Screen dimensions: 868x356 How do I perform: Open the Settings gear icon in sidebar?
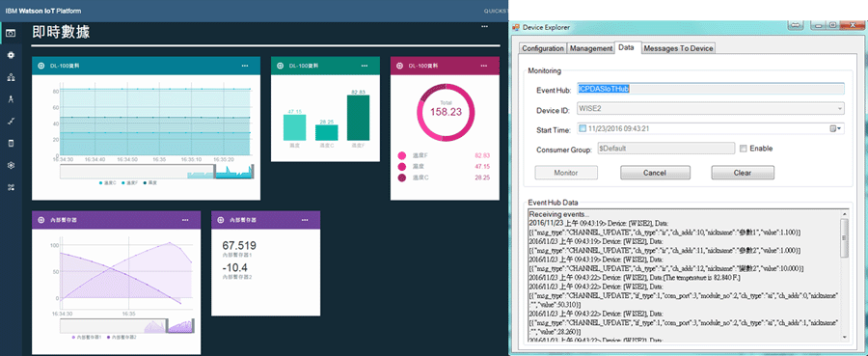click(x=11, y=165)
